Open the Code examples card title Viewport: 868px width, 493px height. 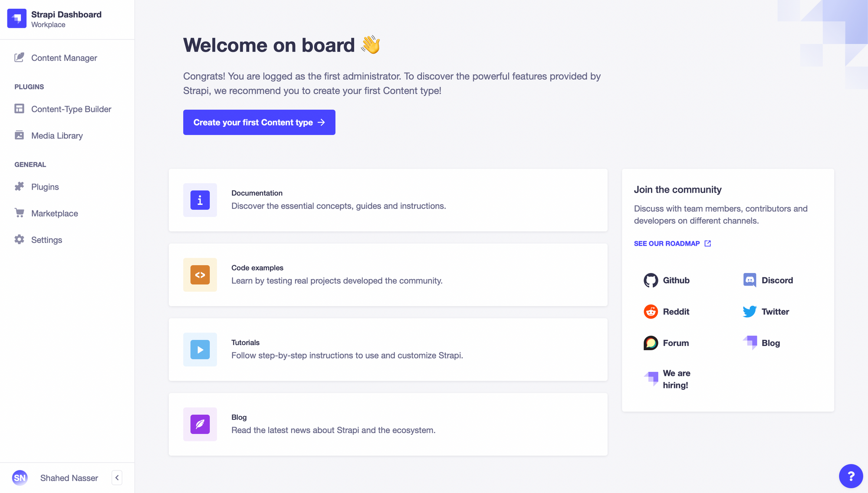257,268
